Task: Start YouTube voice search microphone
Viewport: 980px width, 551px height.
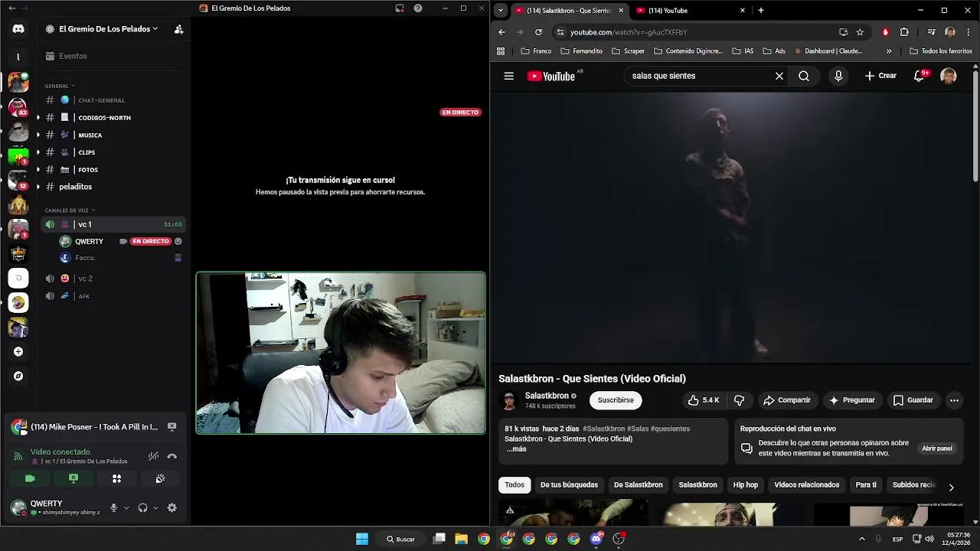Action: 838,76
